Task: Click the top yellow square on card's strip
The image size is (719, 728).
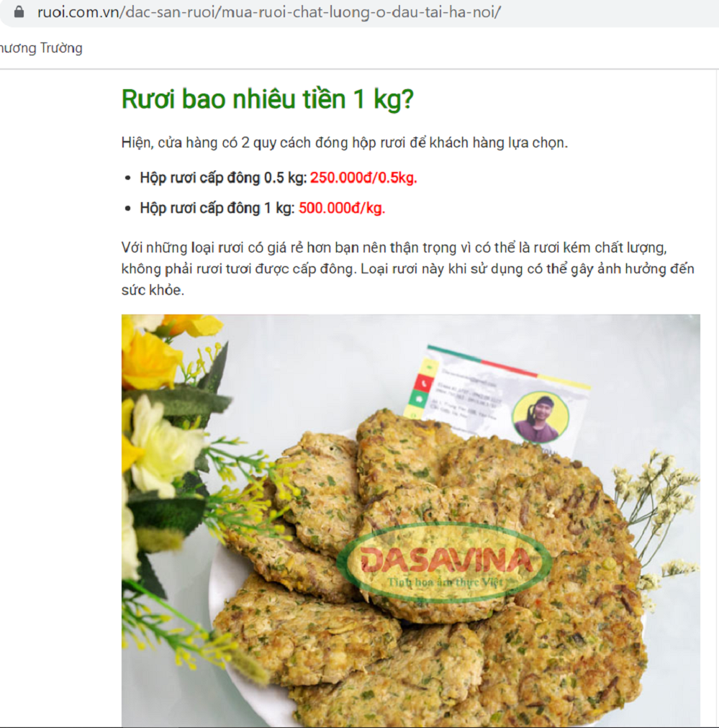Action: (430, 366)
